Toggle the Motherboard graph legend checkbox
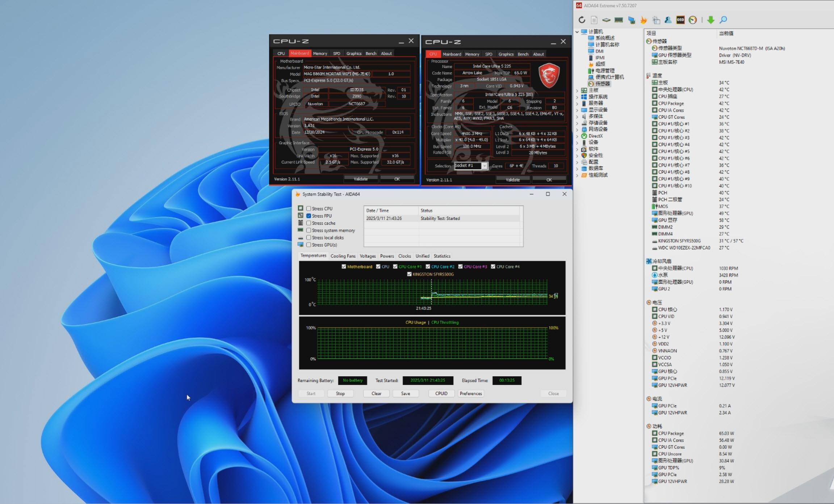 click(344, 267)
